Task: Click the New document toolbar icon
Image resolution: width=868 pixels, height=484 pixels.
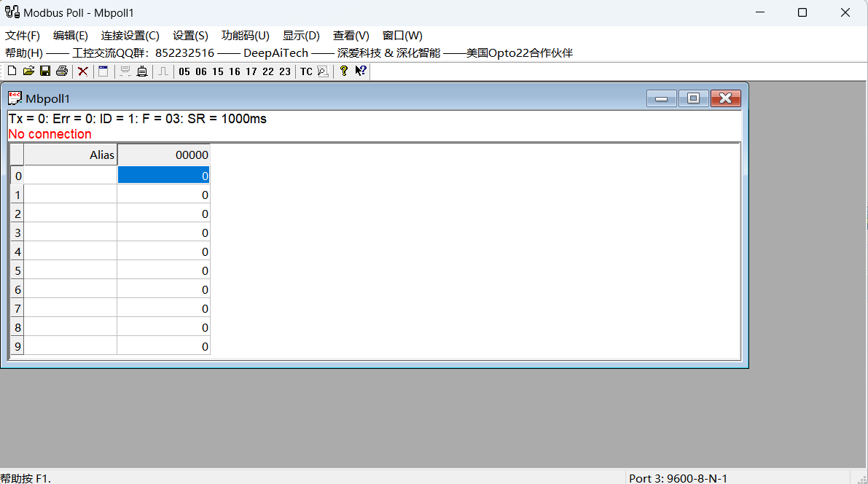Action: pos(12,71)
